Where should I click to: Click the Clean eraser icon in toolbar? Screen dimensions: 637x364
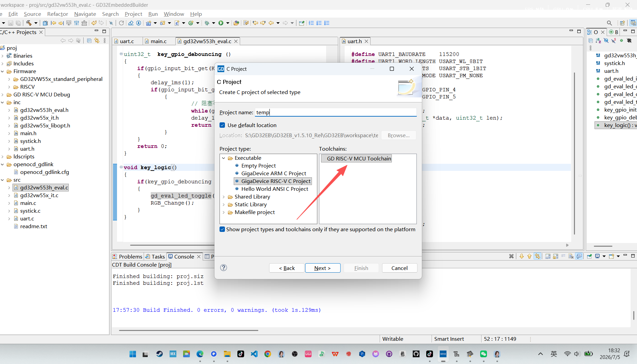tap(131, 23)
